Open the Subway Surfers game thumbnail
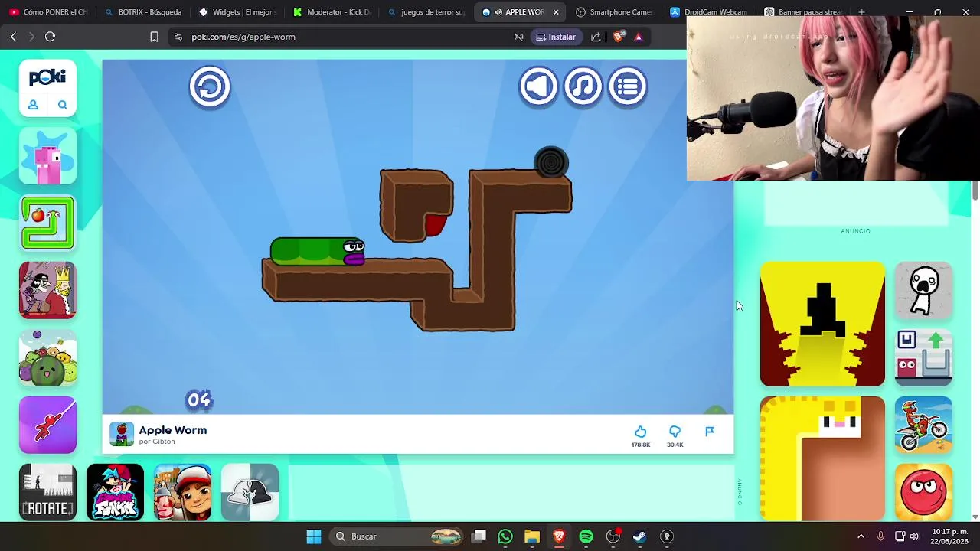This screenshot has height=551, width=980. tap(182, 492)
